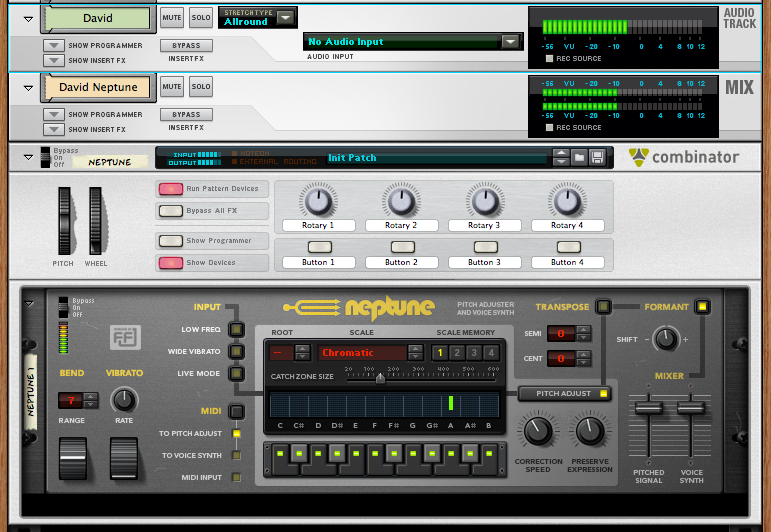Click the Combinator Pitch wheel
Screen dimensions: 771x532
point(64,221)
